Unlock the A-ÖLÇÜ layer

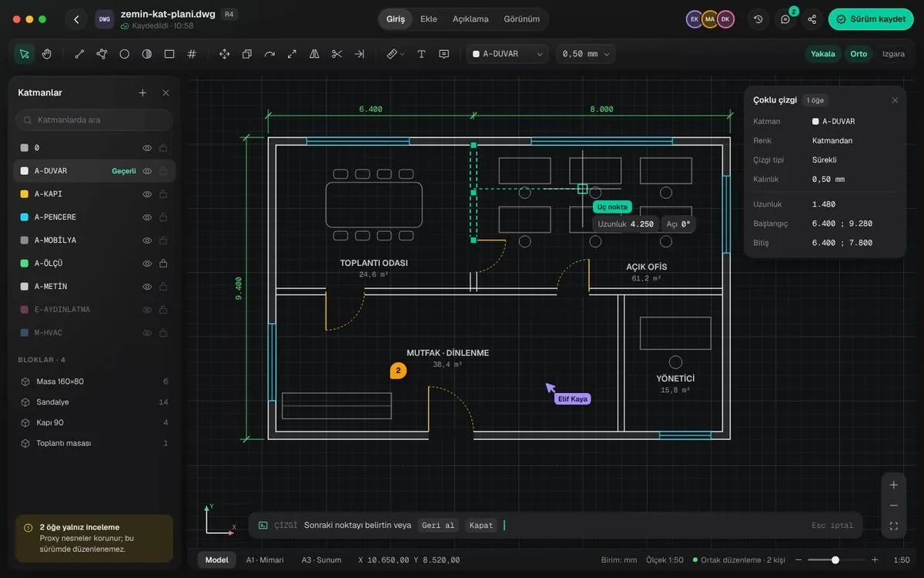tap(163, 264)
